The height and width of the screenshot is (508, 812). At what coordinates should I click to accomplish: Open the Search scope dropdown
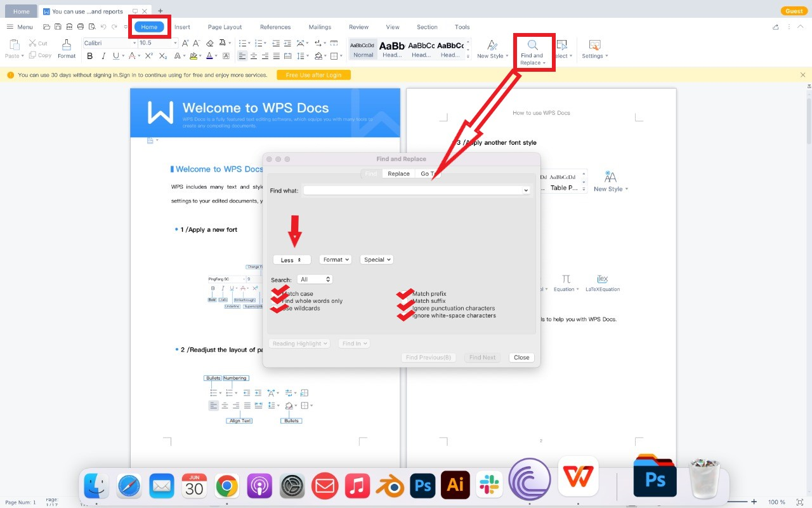click(315, 279)
